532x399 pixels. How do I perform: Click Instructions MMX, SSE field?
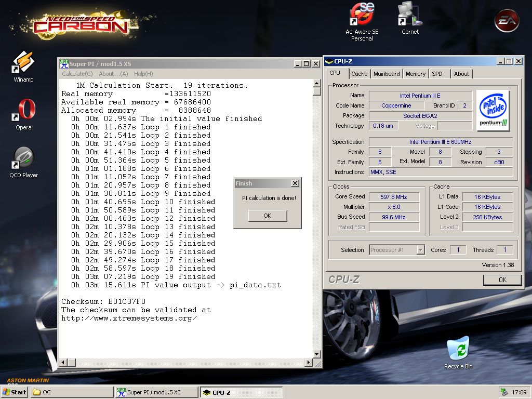(x=441, y=172)
